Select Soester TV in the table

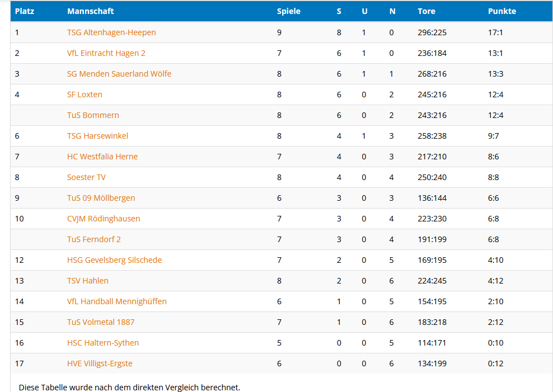(86, 177)
